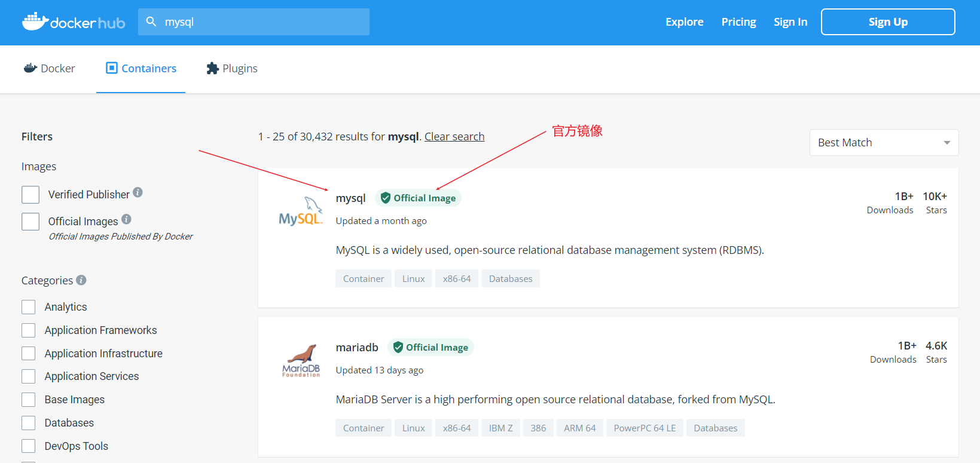Click the Linux tag on mysql card
The height and width of the screenshot is (463, 980).
tap(413, 278)
